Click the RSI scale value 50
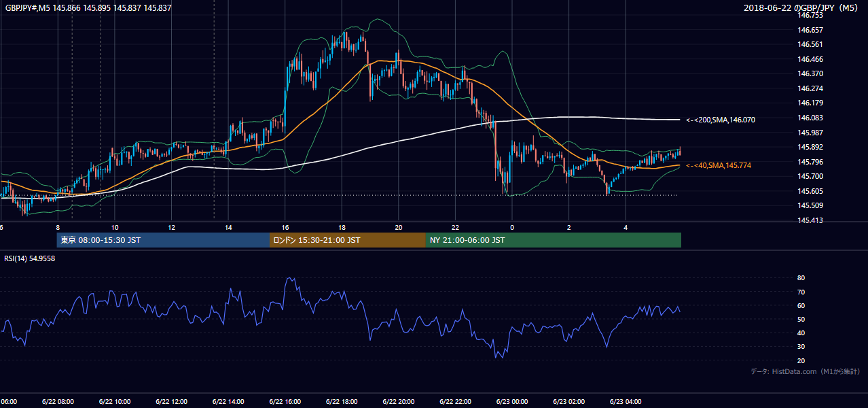Image resolution: width=868 pixels, height=408 pixels. 801,319
